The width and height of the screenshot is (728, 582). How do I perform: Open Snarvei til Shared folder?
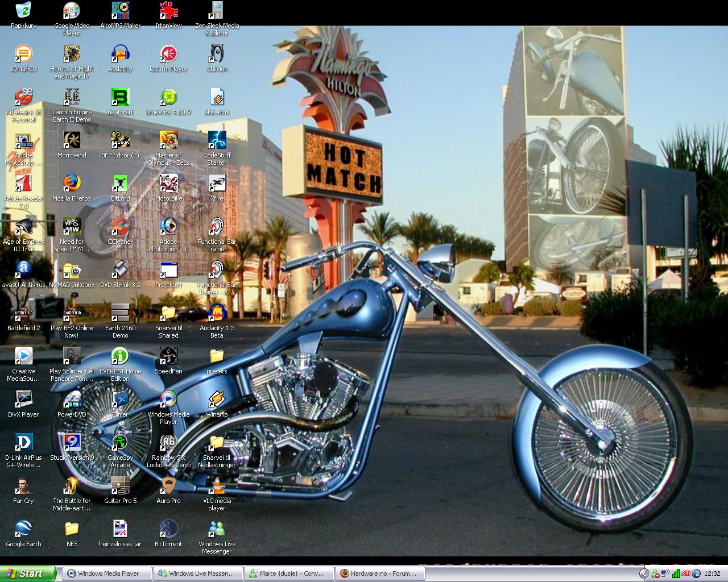coord(168,321)
